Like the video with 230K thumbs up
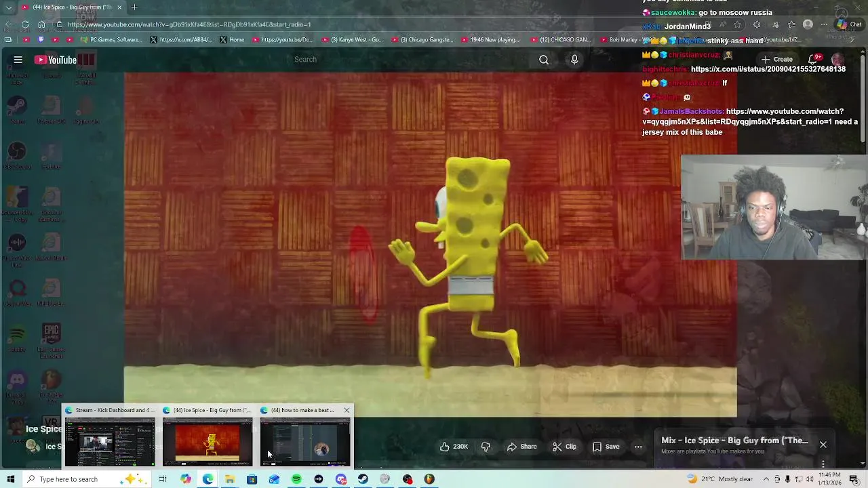The height and width of the screenshot is (488, 868). click(454, 447)
